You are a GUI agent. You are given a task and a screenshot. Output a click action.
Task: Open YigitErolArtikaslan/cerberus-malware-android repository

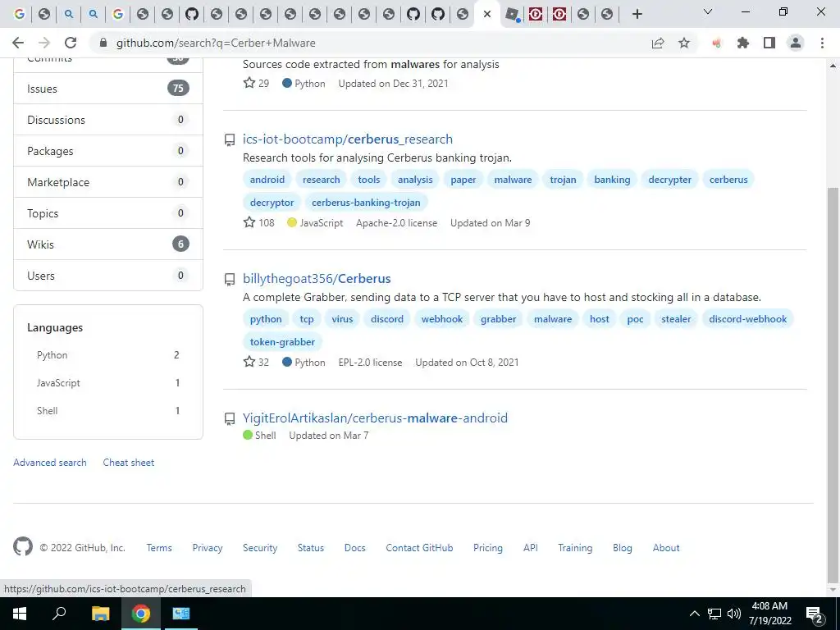point(375,418)
